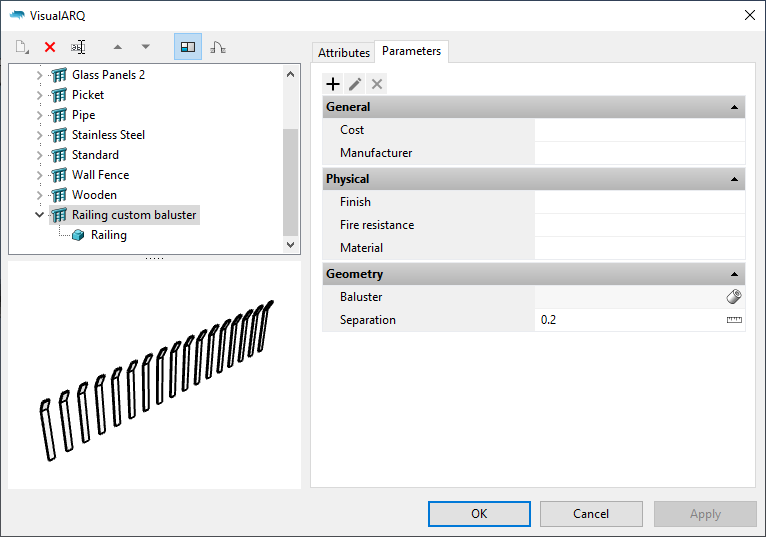
Task: Click the style list scroll down arrow
Action: point(290,244)
